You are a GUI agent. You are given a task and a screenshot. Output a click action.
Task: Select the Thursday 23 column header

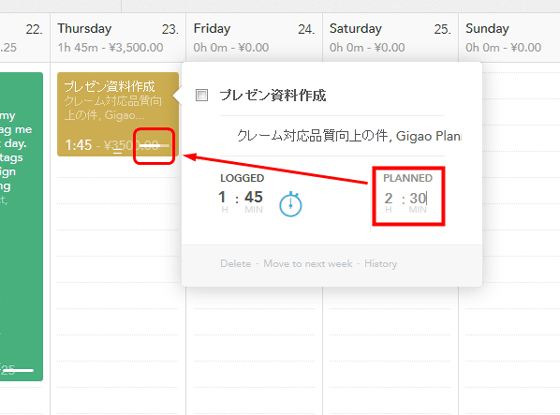click(x=118, y=38)
